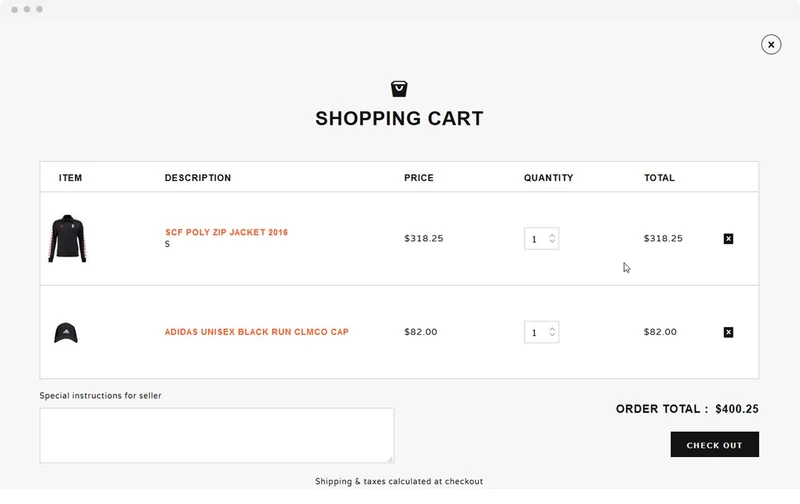This screenshot has width=800, height=504.
Task: Focus the jacket quantity field
Action: pos(541,239)
